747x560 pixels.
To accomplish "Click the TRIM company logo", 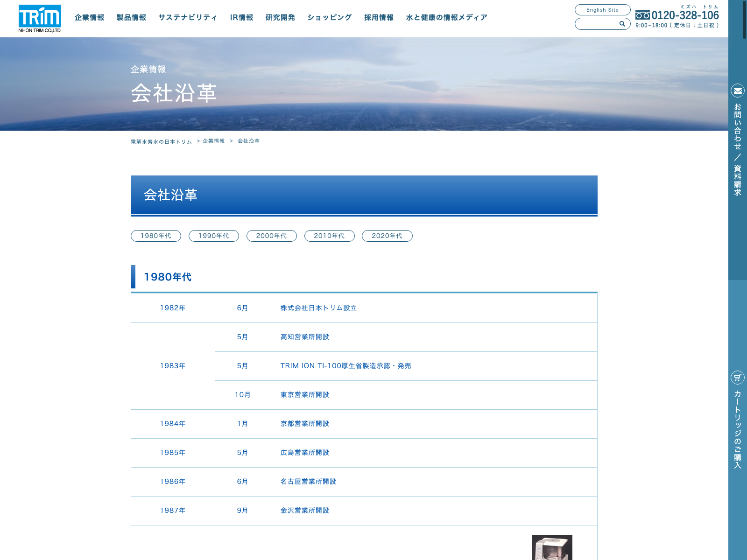I will click(40, 18).
